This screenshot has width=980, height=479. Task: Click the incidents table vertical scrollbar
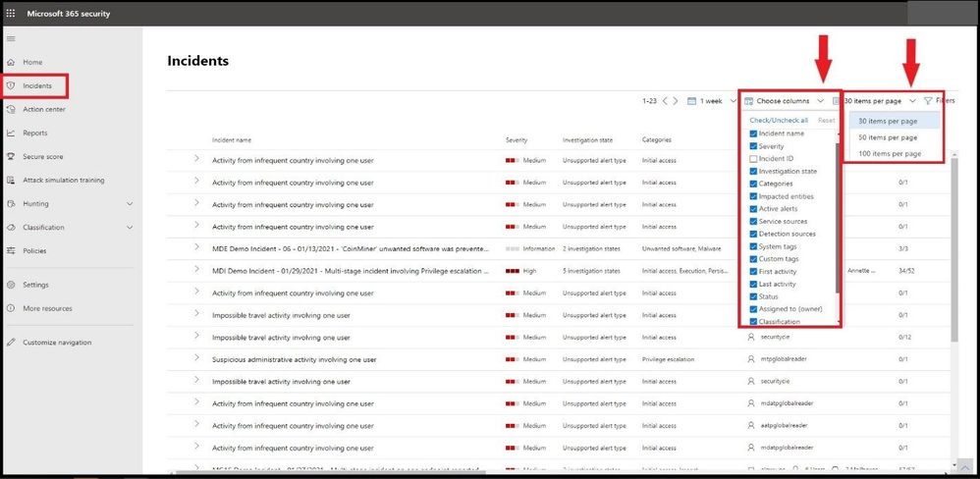(953, 249)
